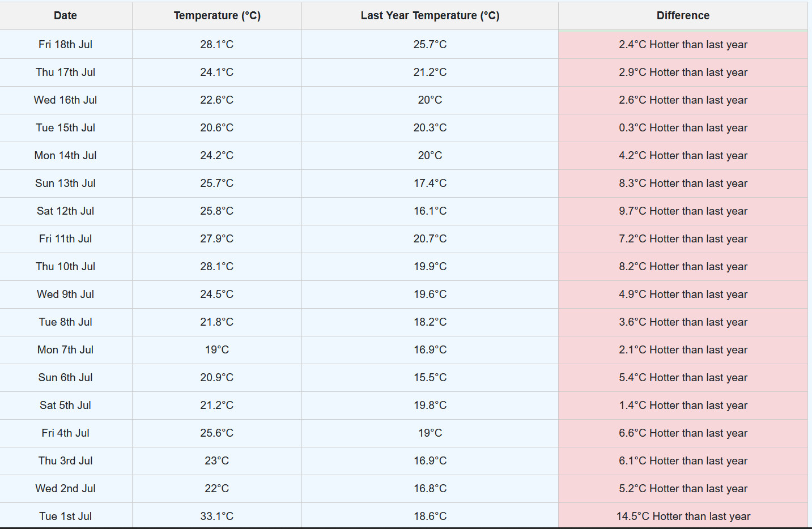The width and height of the screenshot is (812, 529).
Task: Select the Sat 12th Jul date cell
Action: (65, 211)
